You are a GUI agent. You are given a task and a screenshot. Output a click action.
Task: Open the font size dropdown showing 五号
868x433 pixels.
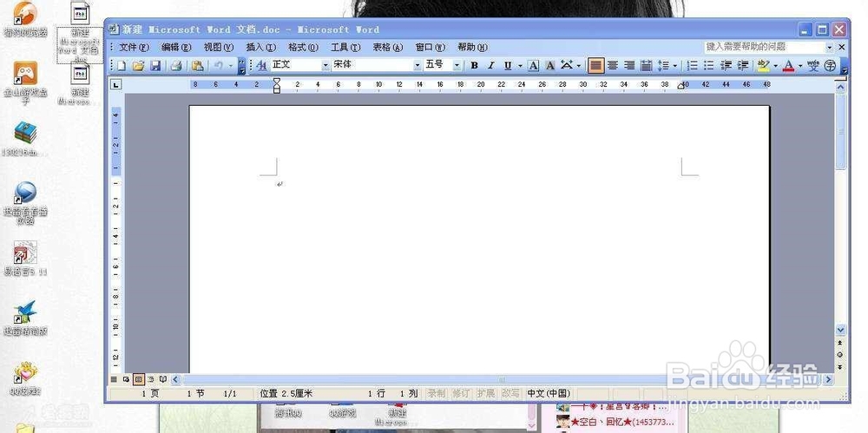(x=457, y=65)
